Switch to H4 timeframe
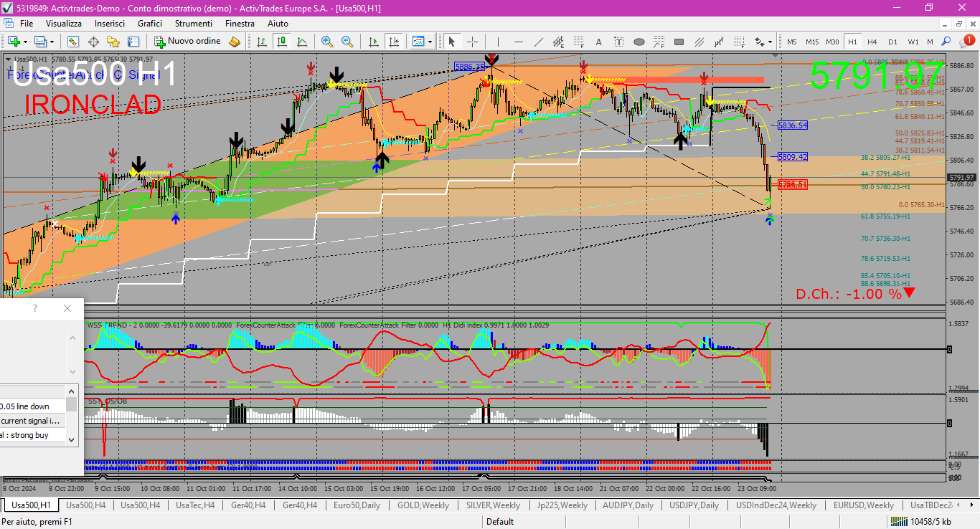This screenshot has width=980, height=529. (x=872, y=42)
